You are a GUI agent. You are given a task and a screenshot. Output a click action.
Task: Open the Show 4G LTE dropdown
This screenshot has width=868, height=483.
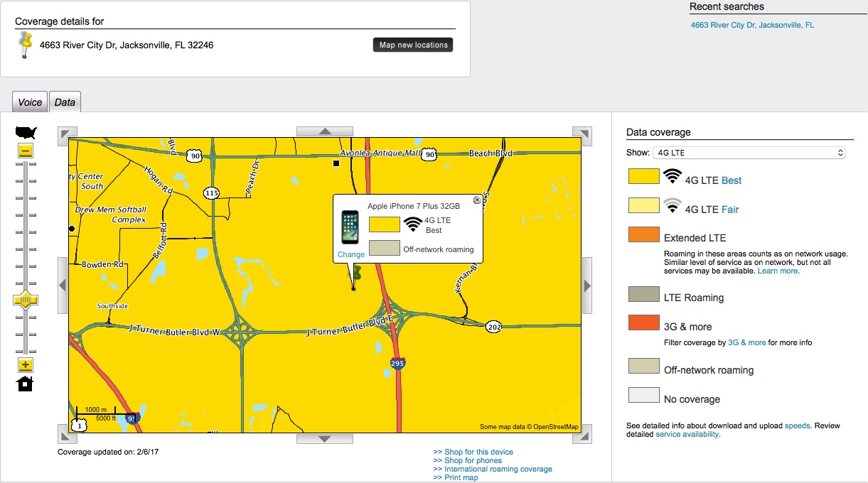[x=749, y=153]
